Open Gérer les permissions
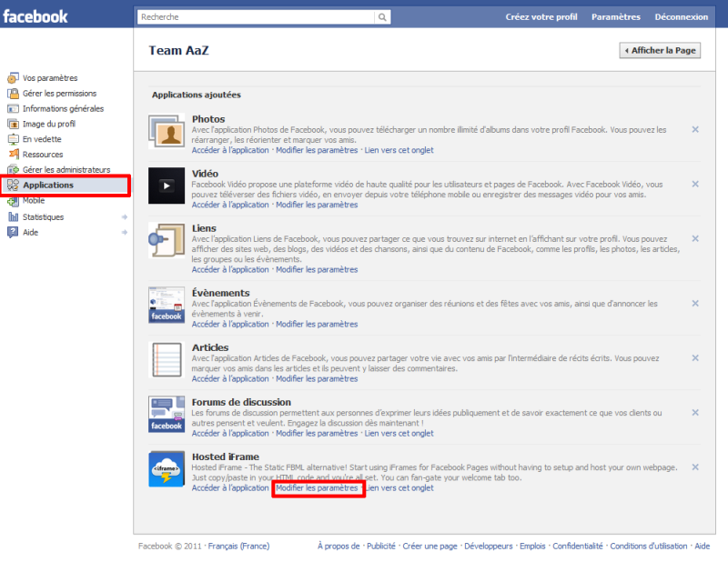Image resolution: width=728 pixels, height=562 pixels. (59, 94)
